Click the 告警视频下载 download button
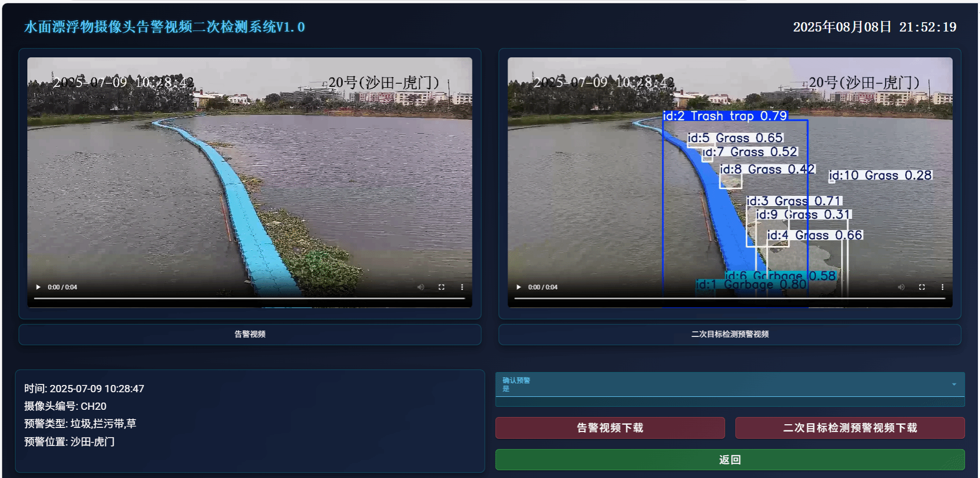980x478 pixels. [x=610, y=428]
